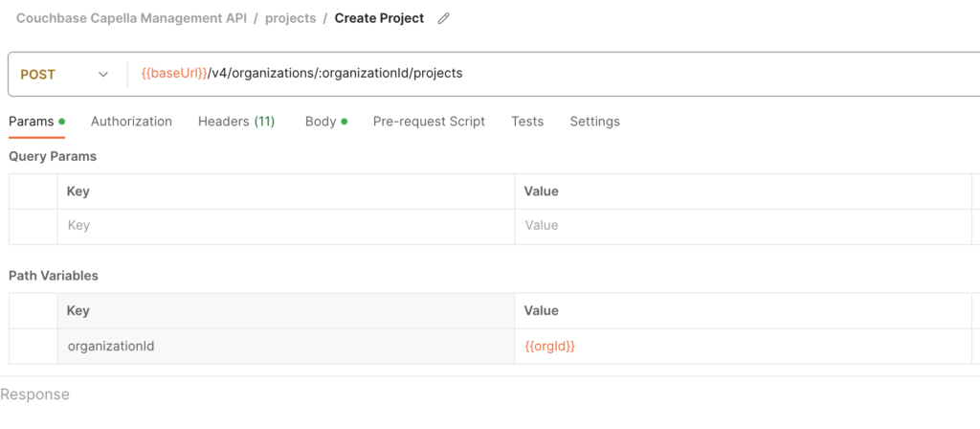Click the query param Key input cell
The width and height of the screenshot is (980, 429).
coord(286,225)
